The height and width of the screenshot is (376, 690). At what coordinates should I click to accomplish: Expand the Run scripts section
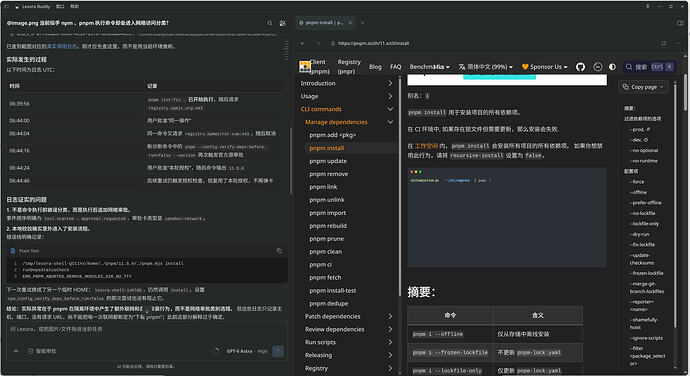[390, 343]
